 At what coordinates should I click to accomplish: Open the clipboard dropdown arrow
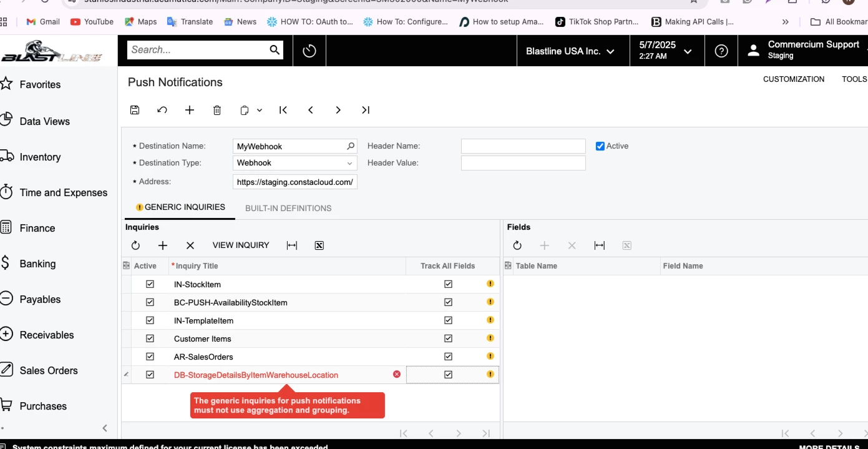260,110
